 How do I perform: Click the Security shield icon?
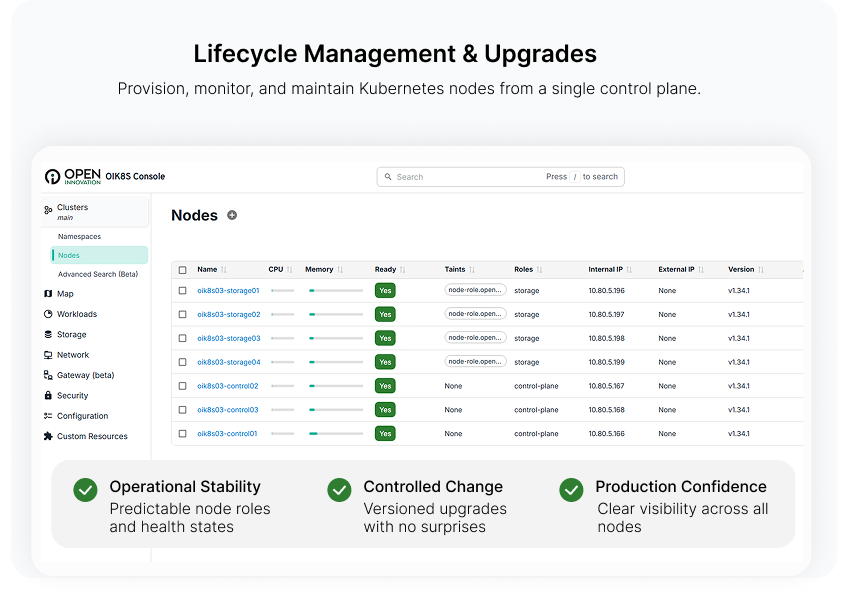[48, 396]
